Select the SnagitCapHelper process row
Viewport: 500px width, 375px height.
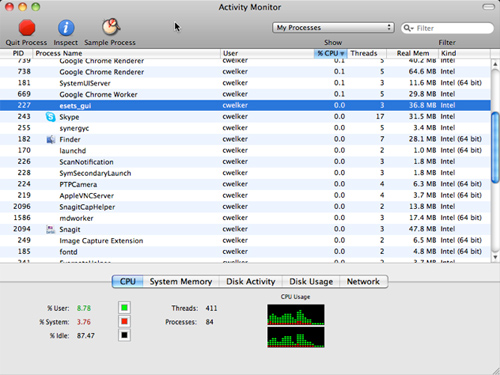(x=245, y=207)
